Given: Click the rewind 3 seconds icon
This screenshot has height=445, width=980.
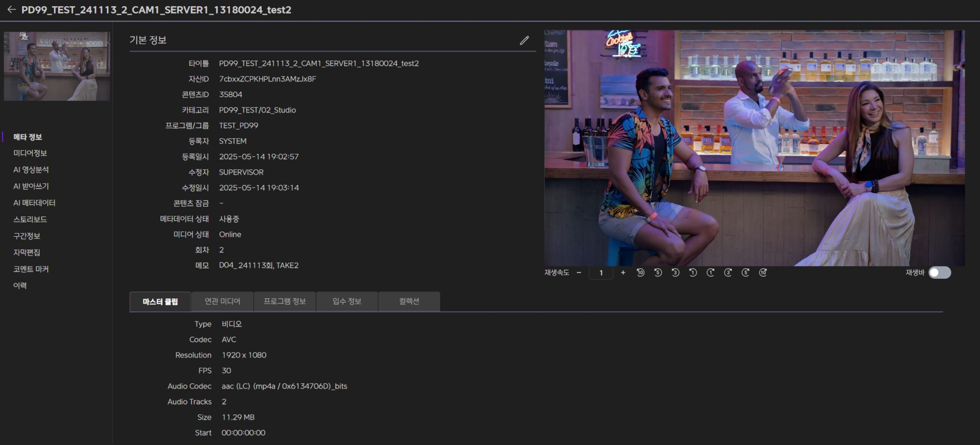Looking at the screenshot, I should [x=675, y=272].
